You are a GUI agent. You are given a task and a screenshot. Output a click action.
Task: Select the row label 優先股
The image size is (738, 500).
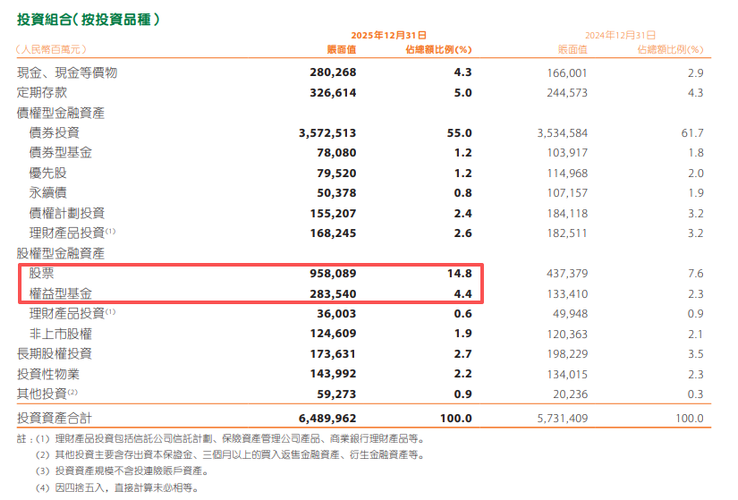point(48,173)
